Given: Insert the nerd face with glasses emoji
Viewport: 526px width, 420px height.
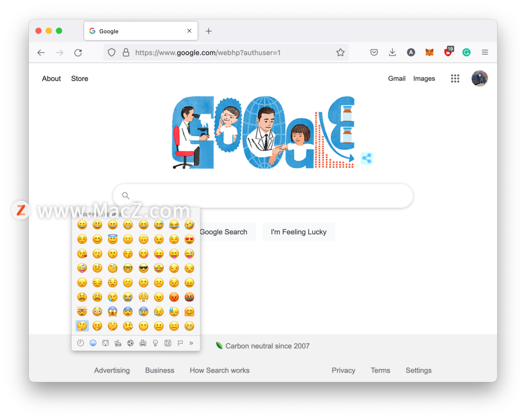Looking at the screenshot, I should (x=128, y=268).
